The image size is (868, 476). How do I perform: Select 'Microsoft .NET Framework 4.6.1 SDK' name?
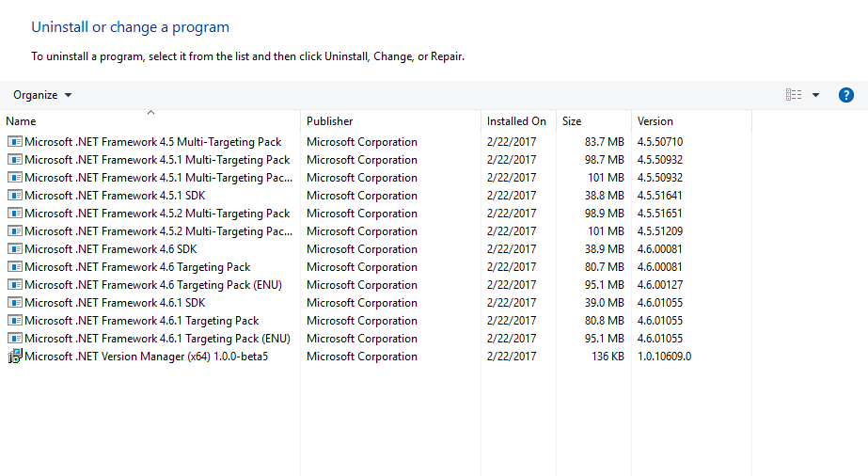tap(115, 303)
